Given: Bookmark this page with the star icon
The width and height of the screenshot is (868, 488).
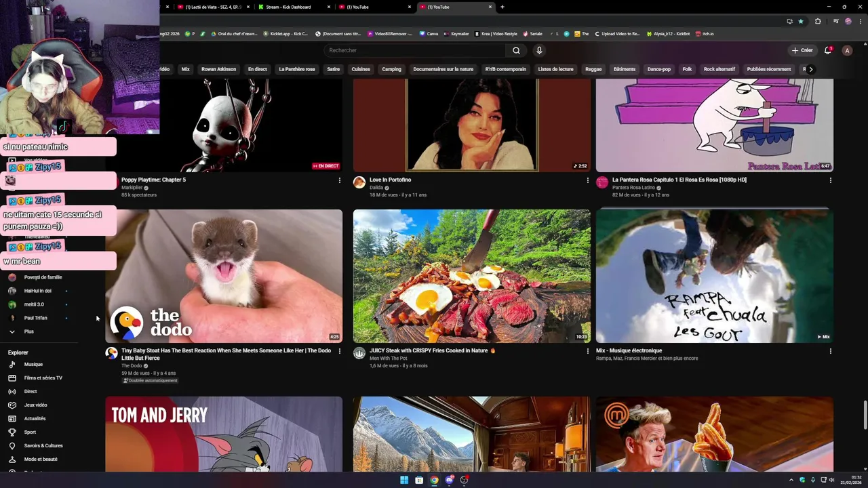Looking at the screenshot, I should click(x=801, y=21).
